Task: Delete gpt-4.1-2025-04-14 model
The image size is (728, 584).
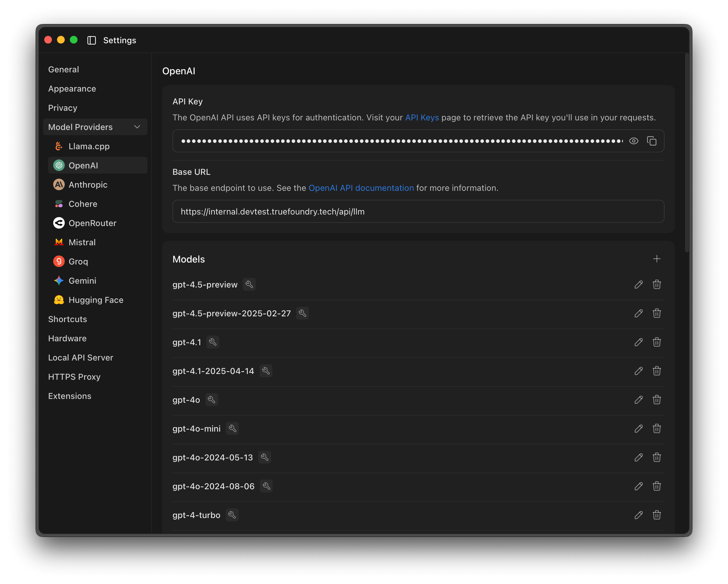Action: point(657,371)
